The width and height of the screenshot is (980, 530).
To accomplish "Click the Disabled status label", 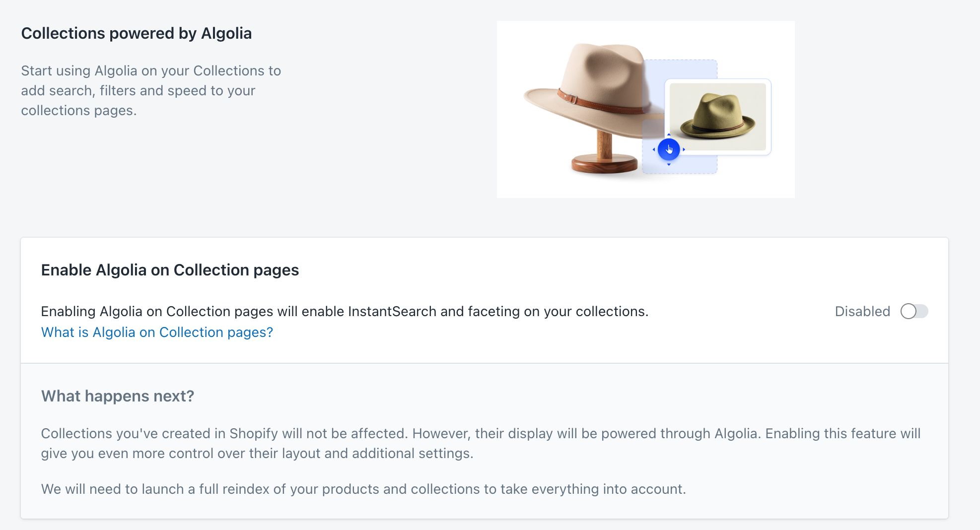I will (x=862, y=312).
